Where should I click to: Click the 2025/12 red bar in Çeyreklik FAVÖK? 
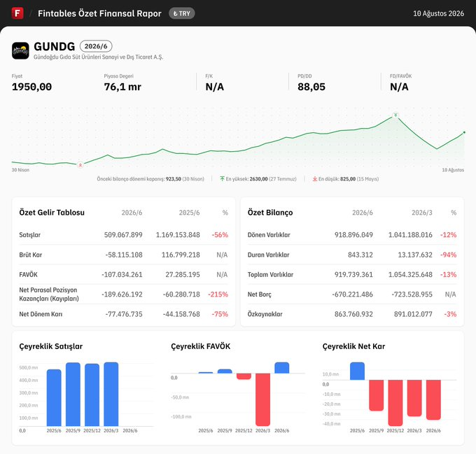[x=244, y=376]
